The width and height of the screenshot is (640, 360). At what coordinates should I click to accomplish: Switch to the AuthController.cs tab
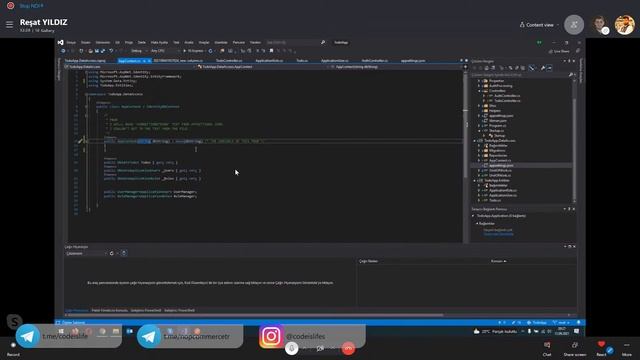point(375,61)
